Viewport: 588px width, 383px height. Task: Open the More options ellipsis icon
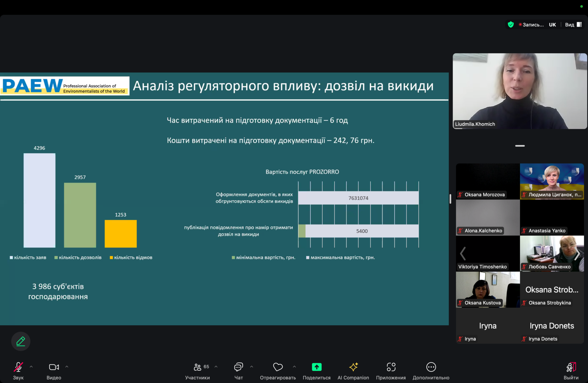point(431,367)
